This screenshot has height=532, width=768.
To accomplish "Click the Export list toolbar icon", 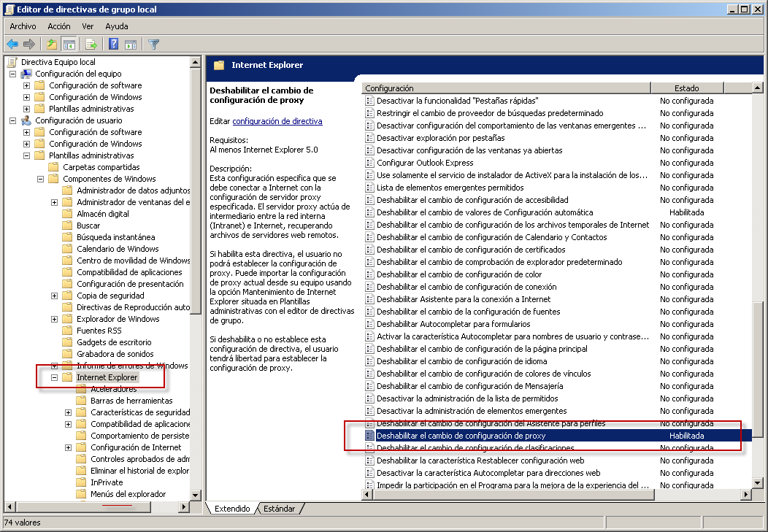I will (91, 45).
